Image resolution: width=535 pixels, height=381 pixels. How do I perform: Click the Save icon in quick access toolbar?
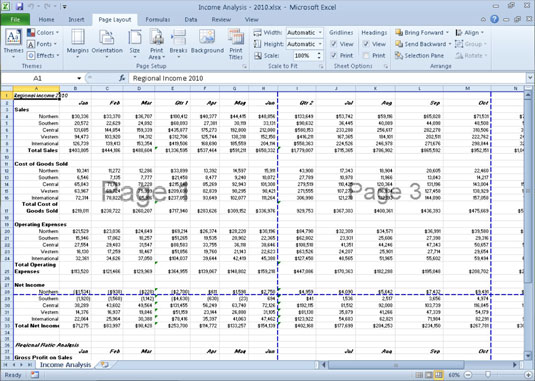pos(20,6)
